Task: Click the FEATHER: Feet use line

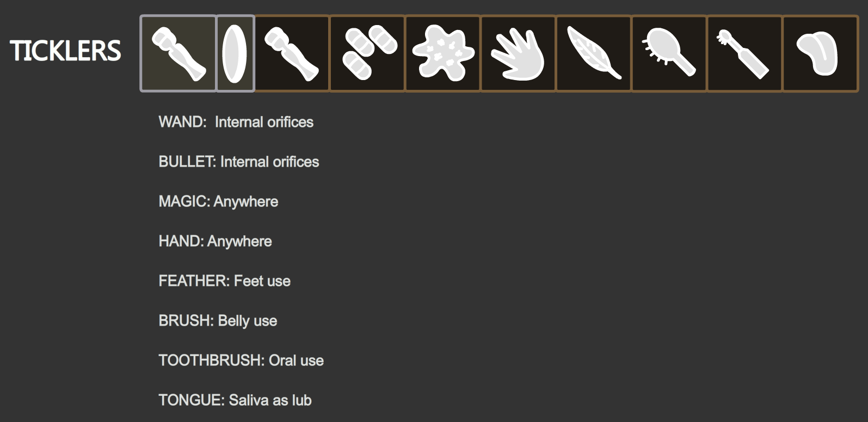Action: tap(225, 281)
